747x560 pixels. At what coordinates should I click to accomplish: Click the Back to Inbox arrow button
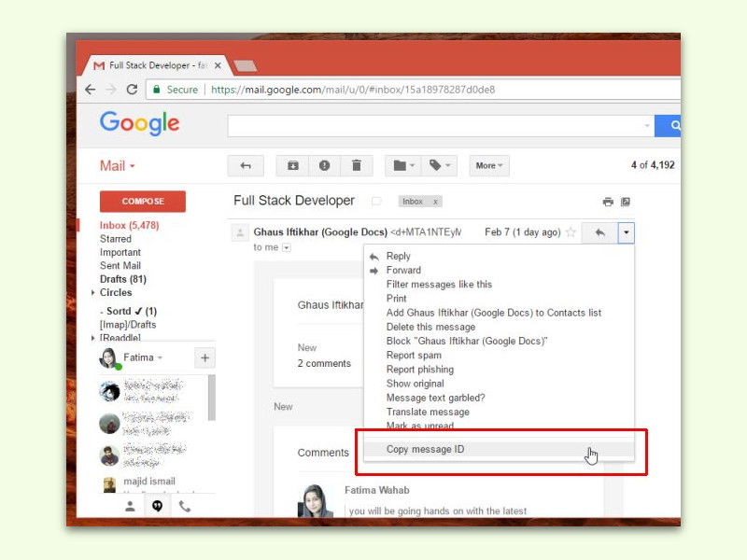click(x=246, y=166)
